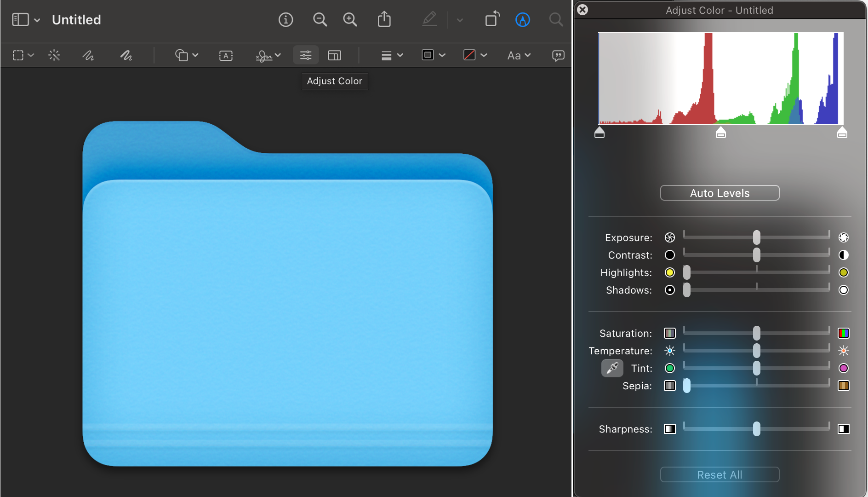The width and height of the screenshot is (868, 497).
Task: Click the midtone levels handle
Action: click(x=721, y=133)
